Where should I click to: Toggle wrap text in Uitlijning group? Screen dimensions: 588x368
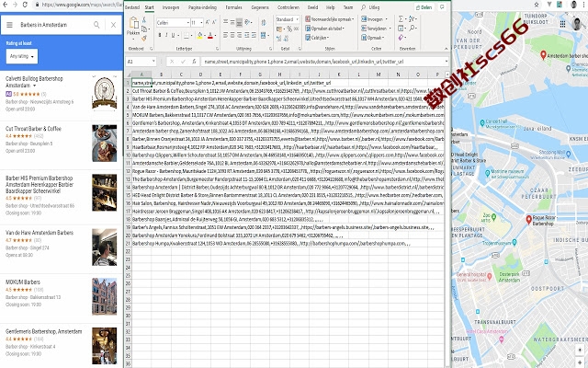(x=264, y=22)
